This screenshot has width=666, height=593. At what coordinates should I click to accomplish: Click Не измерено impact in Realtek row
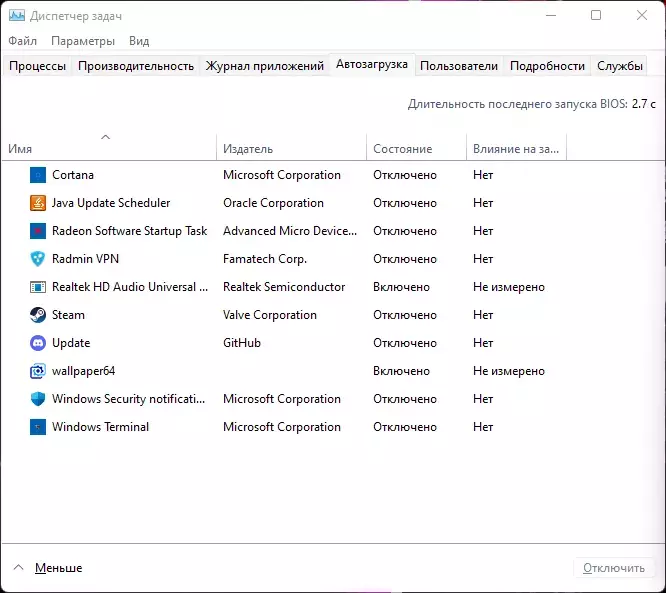coord(509,287)
